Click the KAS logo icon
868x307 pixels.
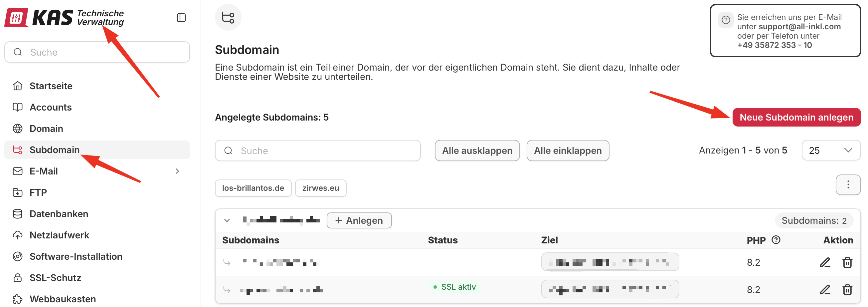click(16, 18)
